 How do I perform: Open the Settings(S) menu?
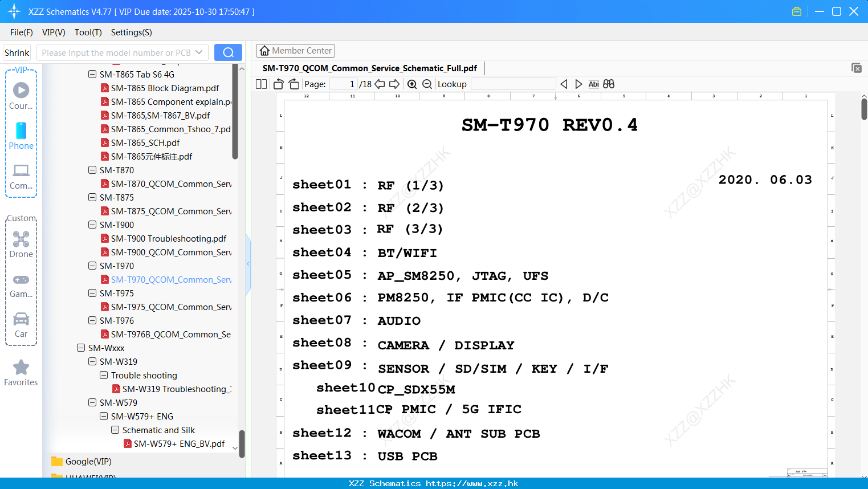132,32
